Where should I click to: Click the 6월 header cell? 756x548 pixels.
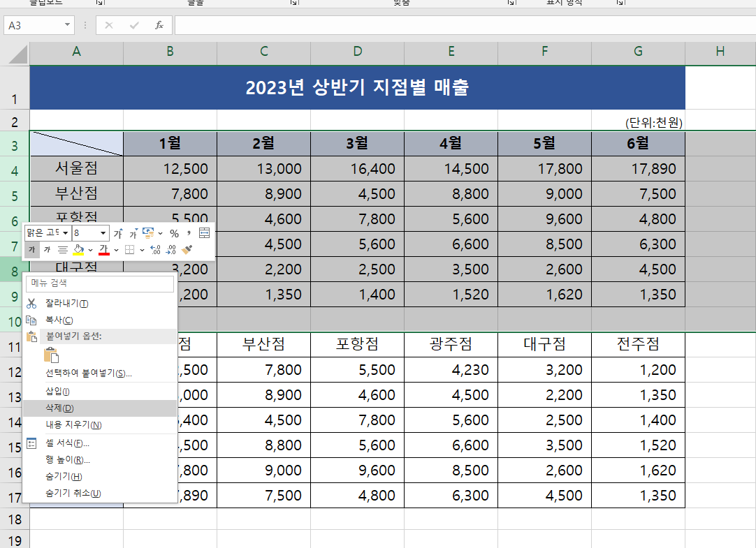coord(638,144)
